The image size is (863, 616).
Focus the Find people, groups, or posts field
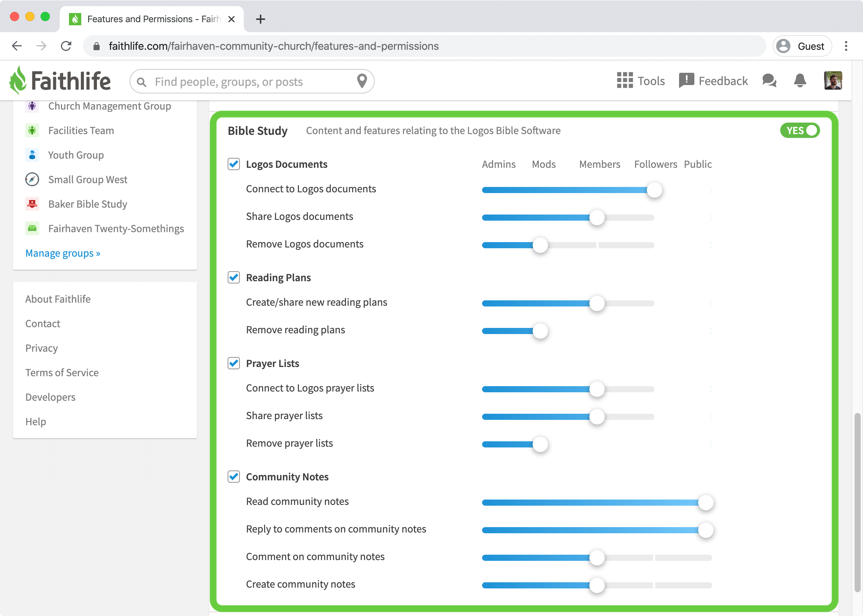(x=252, y=81)
